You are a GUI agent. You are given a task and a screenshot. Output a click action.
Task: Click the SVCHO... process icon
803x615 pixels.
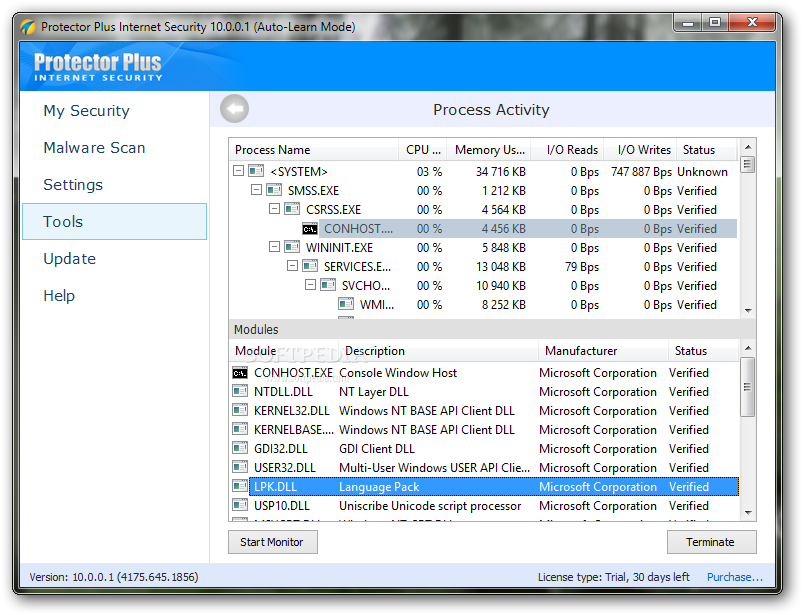pos(328,285)
